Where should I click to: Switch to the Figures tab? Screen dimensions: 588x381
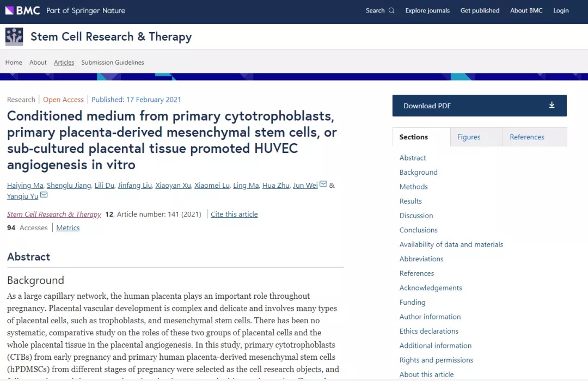(468, 137)
